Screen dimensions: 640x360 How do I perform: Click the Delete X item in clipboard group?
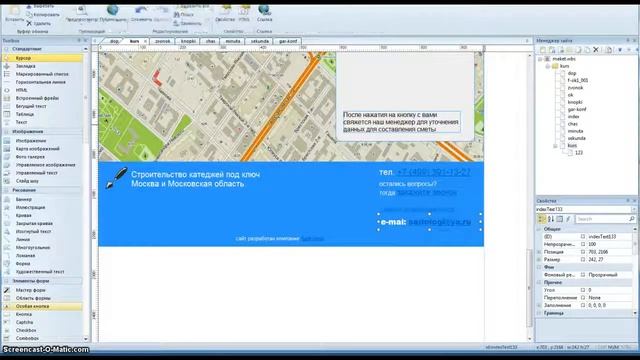[x=39, y=23]
